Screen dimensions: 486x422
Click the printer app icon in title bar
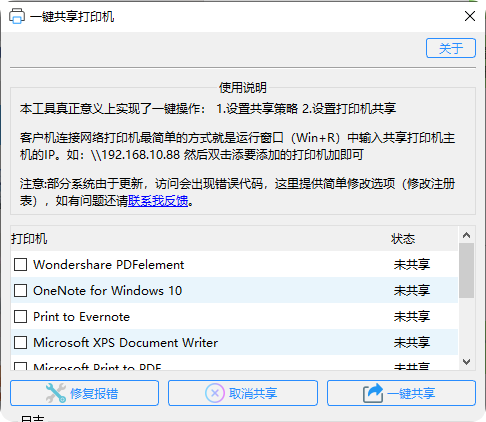tap(17, 16)
